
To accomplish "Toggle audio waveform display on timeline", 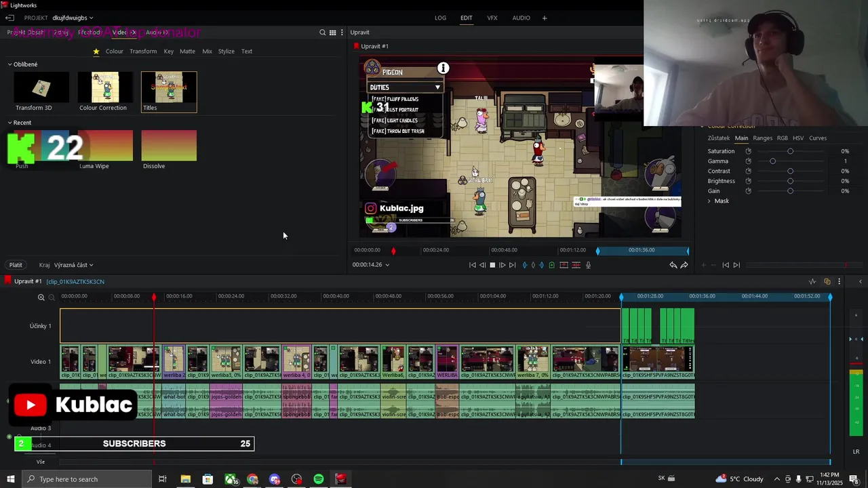I will pos(812,281).
